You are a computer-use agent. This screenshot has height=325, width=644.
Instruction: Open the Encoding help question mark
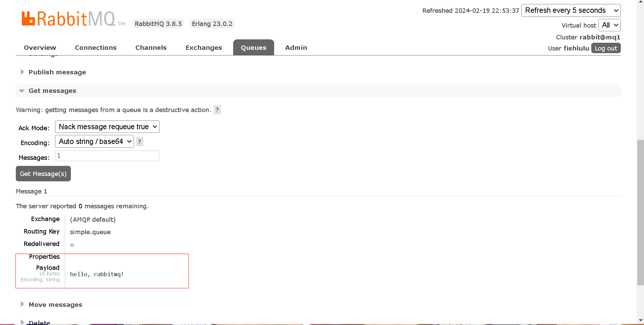(x=140, y=142)
